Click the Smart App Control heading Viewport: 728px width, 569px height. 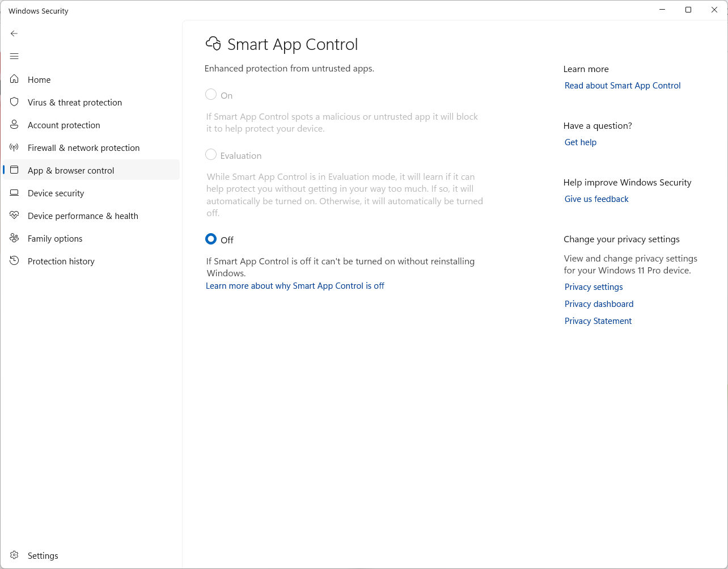click(293, 44)
